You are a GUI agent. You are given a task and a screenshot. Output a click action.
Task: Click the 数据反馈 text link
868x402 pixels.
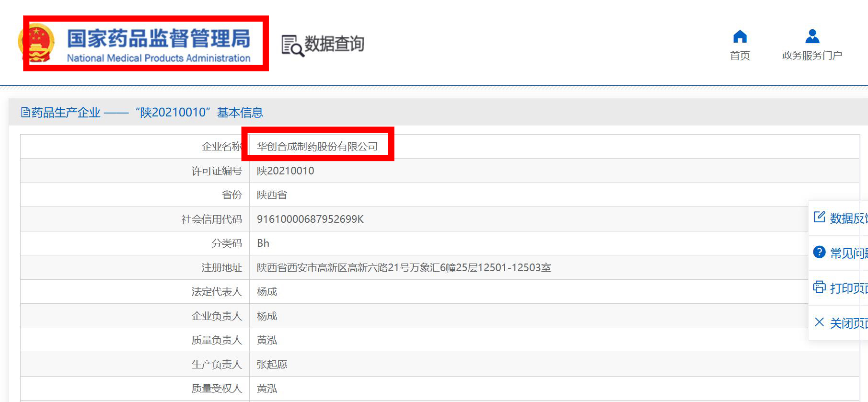click(849, 218)
